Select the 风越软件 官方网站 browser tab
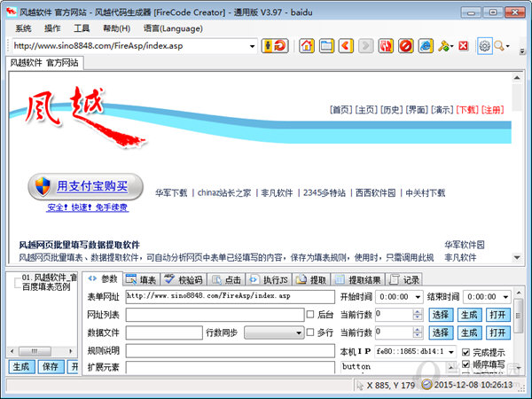This screenshot has width=532, height=399. pyautogui.click(x=44, y=63)
